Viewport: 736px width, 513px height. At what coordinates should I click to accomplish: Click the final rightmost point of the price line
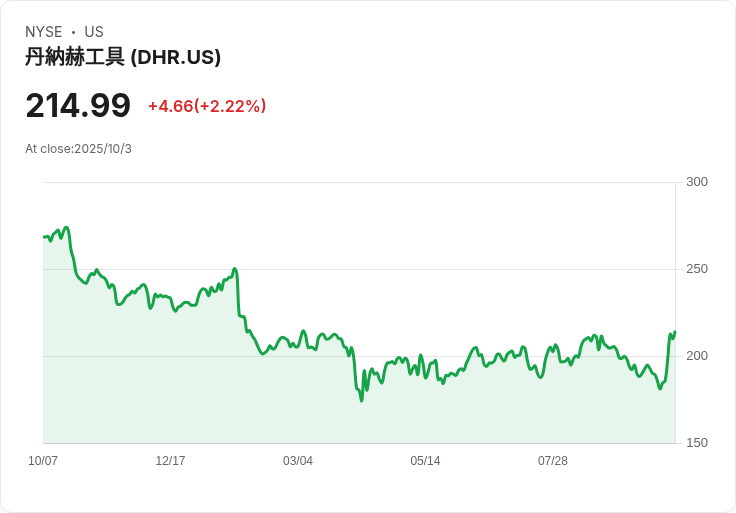675,332
